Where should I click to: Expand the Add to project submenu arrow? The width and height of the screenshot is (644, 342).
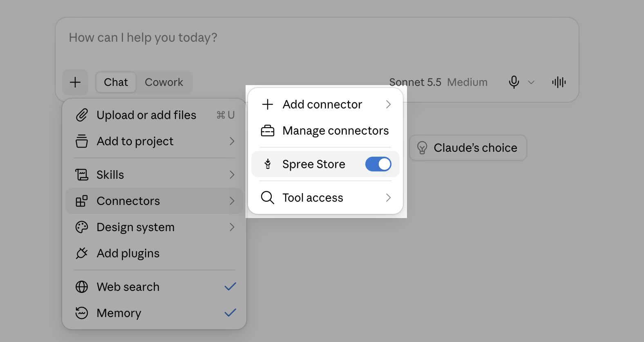(232, 141)
